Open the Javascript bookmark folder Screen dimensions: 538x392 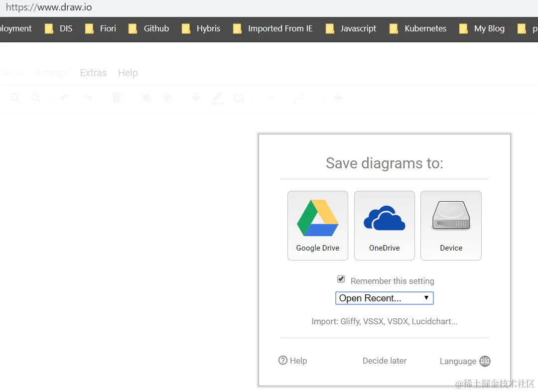pos(351,28)
